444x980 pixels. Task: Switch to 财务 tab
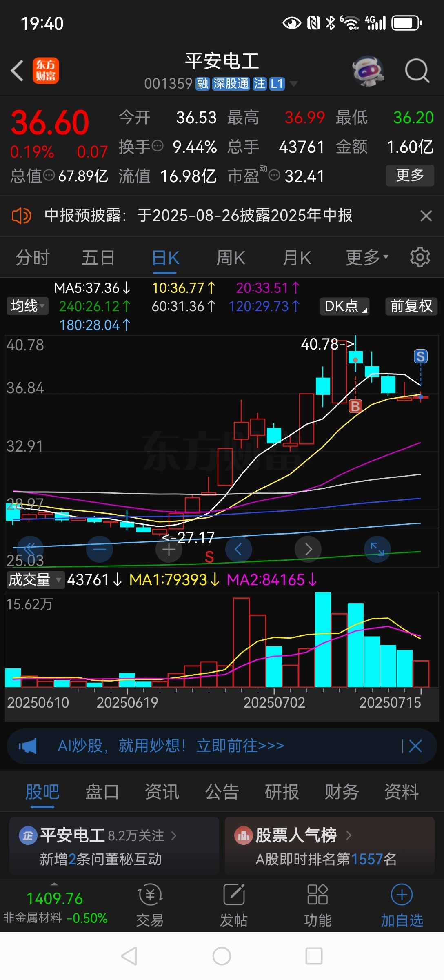[342, 792]
